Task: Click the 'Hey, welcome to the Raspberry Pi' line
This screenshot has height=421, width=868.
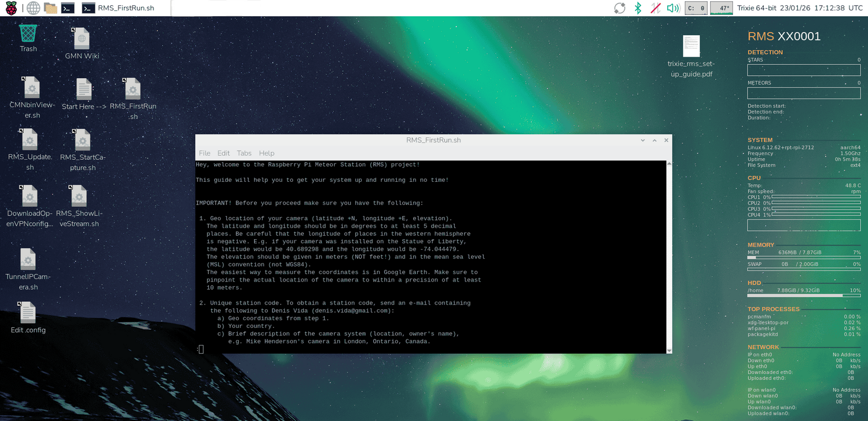Action: [308, 165]
